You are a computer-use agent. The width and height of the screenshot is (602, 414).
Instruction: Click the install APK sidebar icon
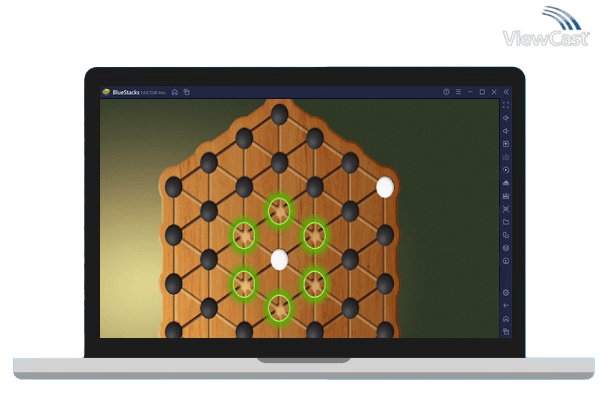pos(506,183)
